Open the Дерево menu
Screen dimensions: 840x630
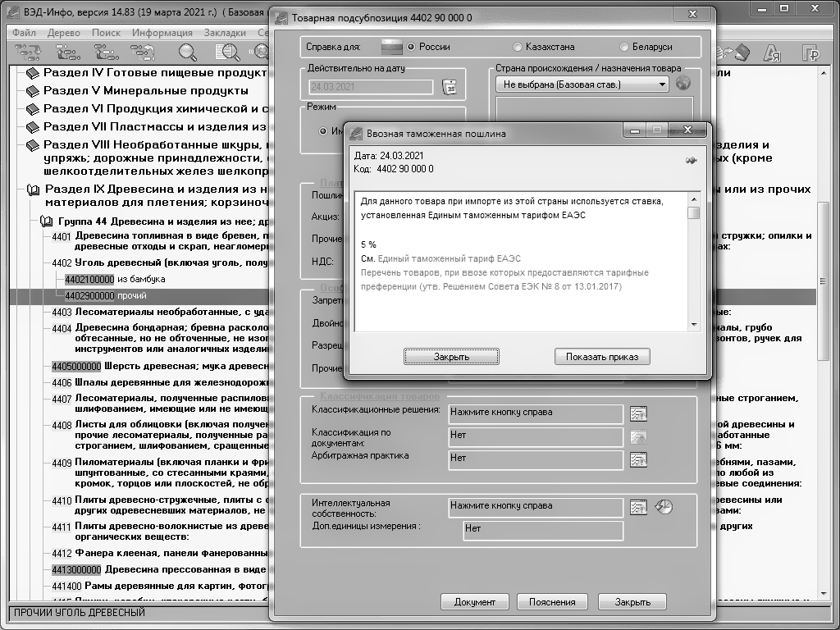64,33
